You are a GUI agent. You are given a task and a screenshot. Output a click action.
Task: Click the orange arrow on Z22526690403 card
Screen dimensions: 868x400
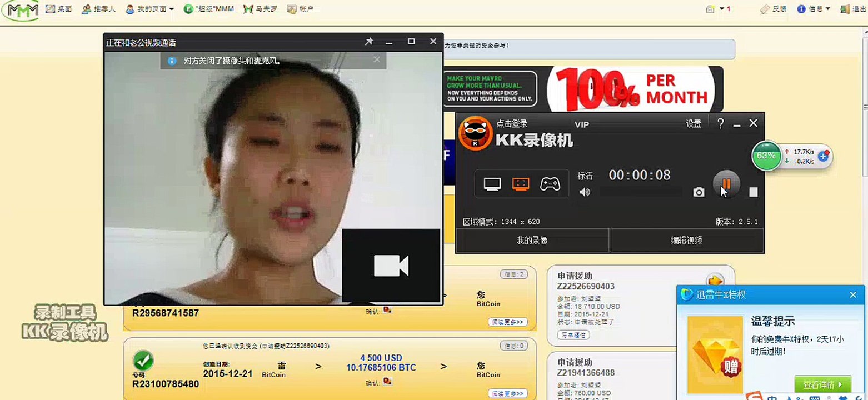click(x=714, y=280)
